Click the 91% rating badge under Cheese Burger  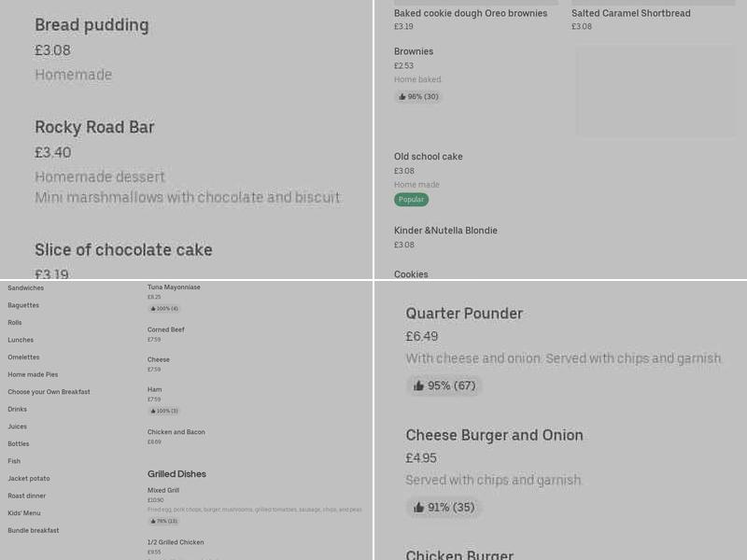pos(444,507)
